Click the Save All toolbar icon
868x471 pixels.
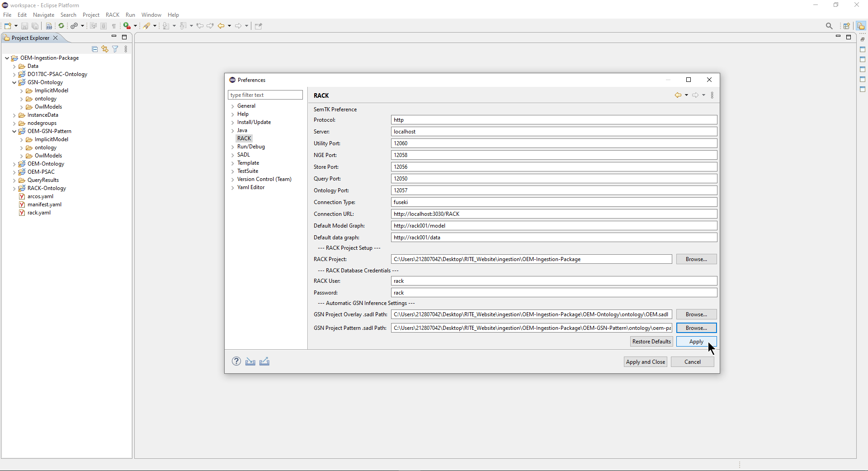click(35, 26)
